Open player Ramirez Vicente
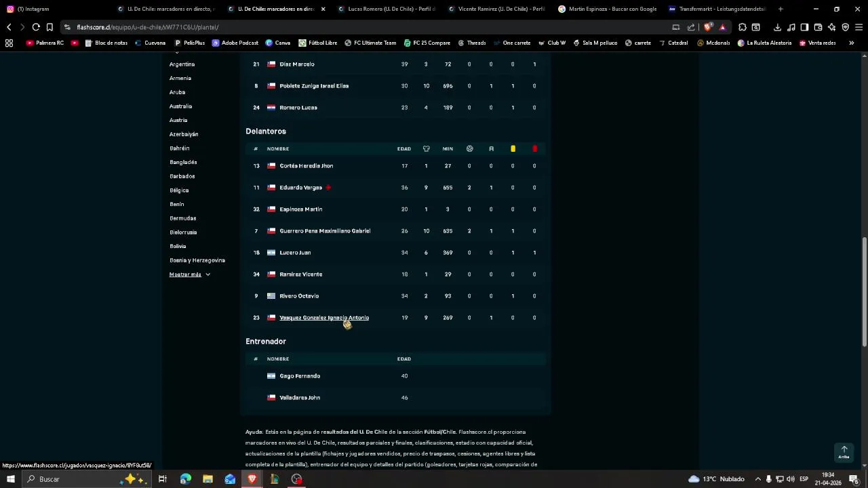The width and height of the screenshot is (868, 488). pyautogui.click(x=300, y=274)
